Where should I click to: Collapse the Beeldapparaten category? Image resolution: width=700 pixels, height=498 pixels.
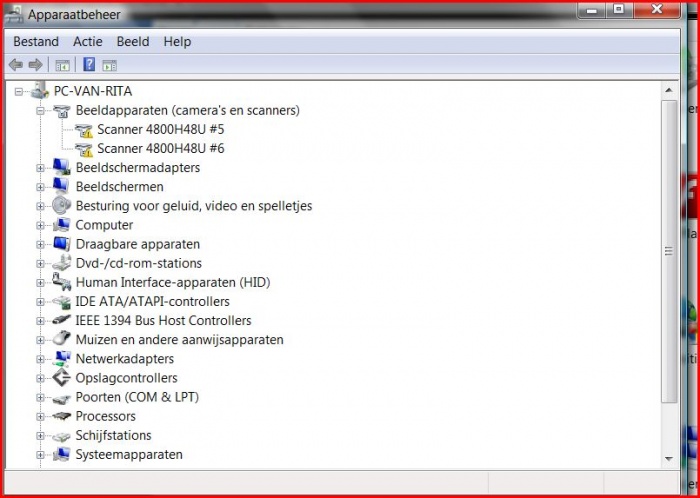[x=40, y=111]
